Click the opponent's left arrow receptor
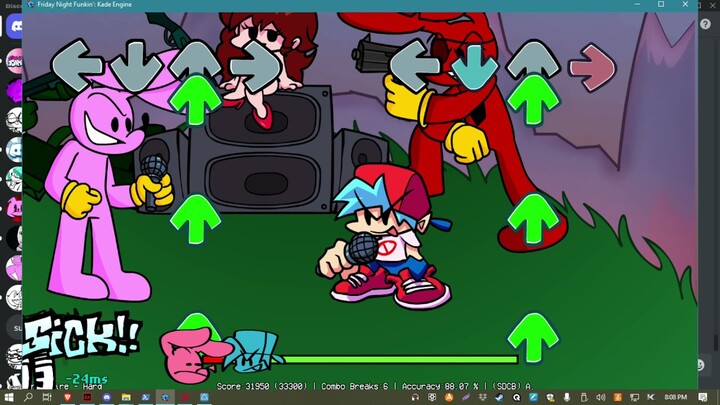 coord(77,65)
